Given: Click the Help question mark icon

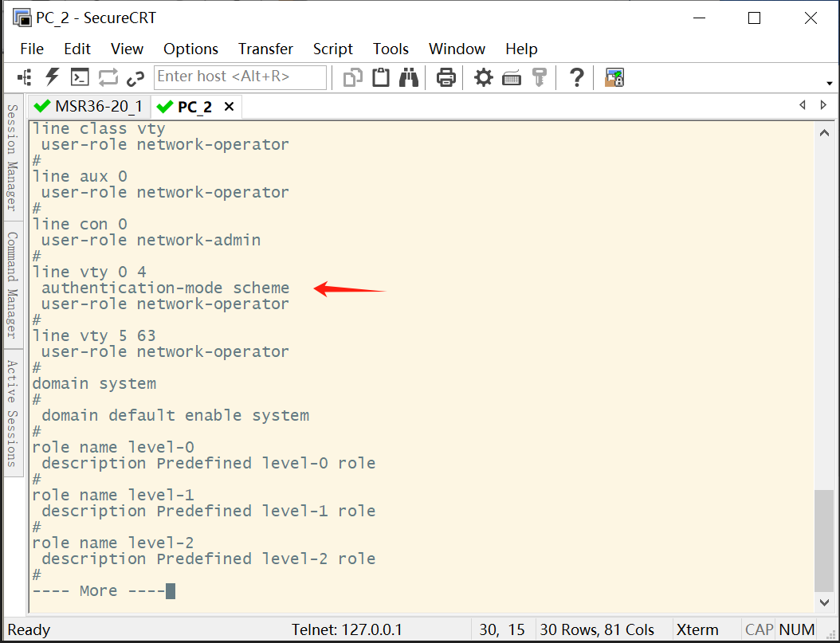Looking at the screenshot, I should 576,77.
